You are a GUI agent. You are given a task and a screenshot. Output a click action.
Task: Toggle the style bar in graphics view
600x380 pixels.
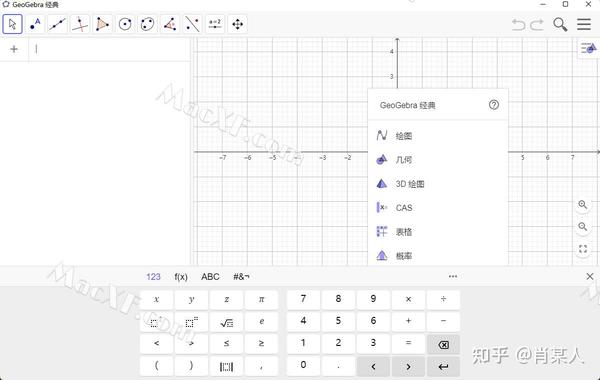pyautogui.click(x=589, y=49)
